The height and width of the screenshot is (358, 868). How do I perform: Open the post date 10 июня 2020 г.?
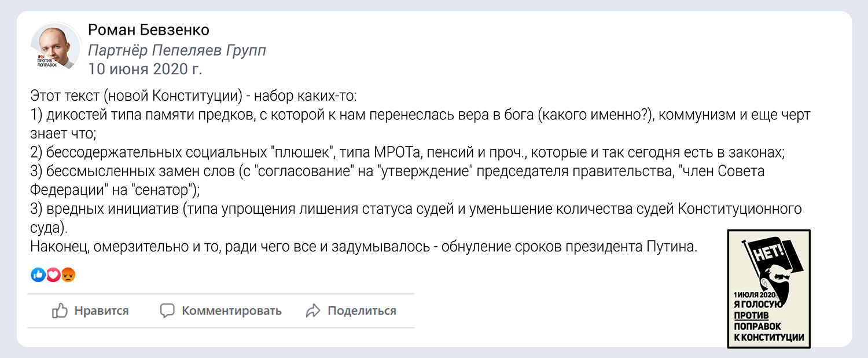coord(145,70)
